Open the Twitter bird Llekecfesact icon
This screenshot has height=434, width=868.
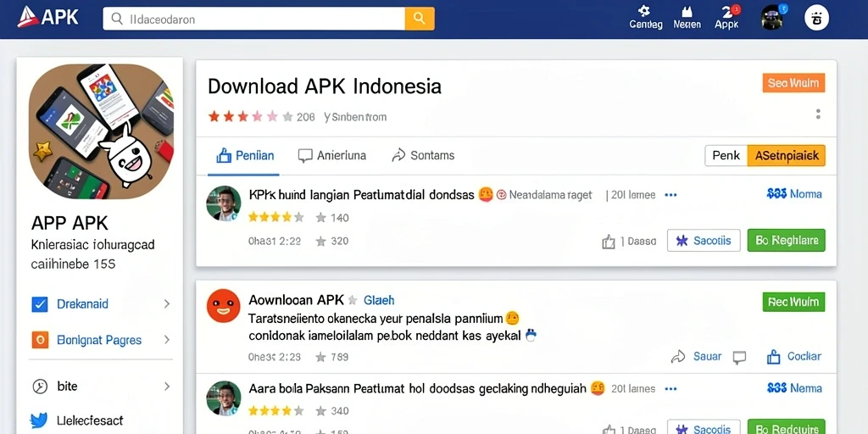(39, 420)
